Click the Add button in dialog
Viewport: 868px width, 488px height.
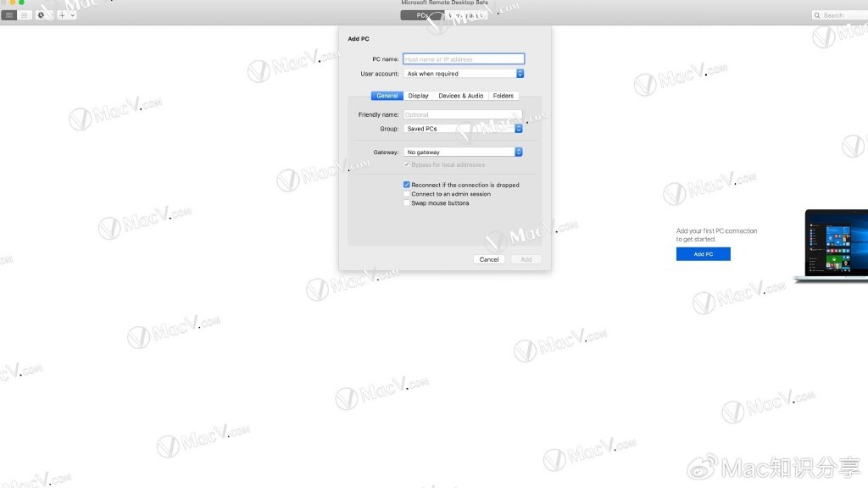[526, 259]
